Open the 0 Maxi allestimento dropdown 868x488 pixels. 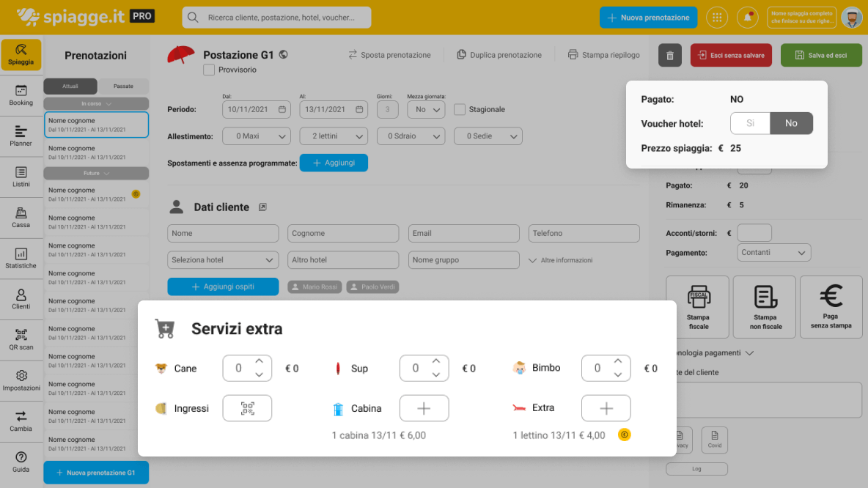(257, 136)
